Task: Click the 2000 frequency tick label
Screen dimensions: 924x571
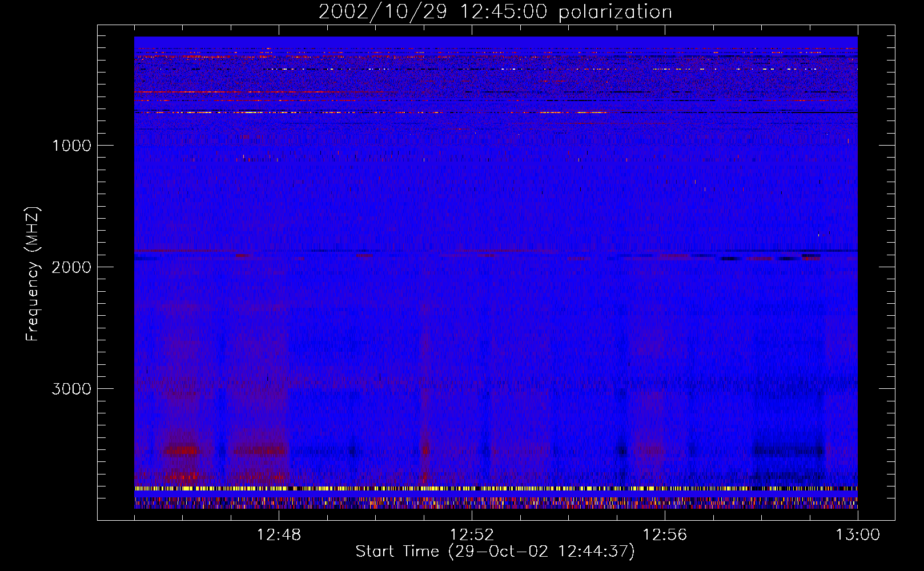Action: (x=71, y=267)
